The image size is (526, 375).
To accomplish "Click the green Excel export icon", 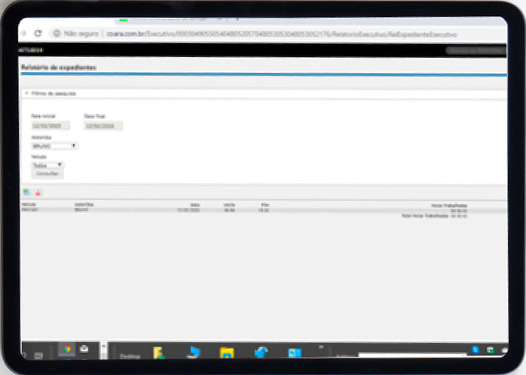I will [x=26, y=192].
